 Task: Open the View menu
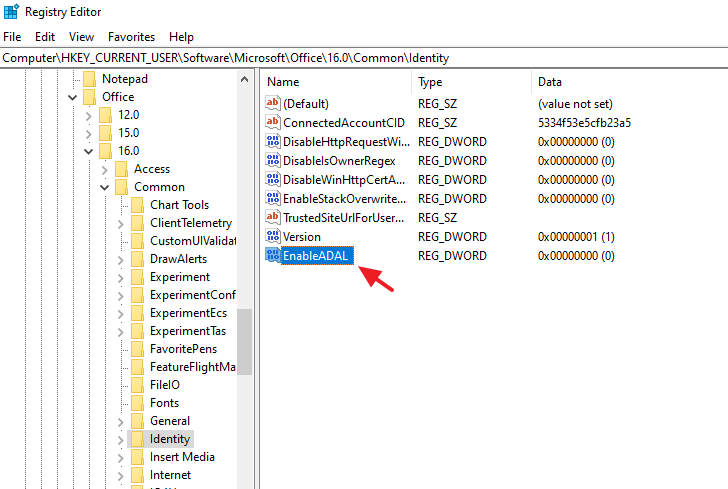[x=81, y=37]
